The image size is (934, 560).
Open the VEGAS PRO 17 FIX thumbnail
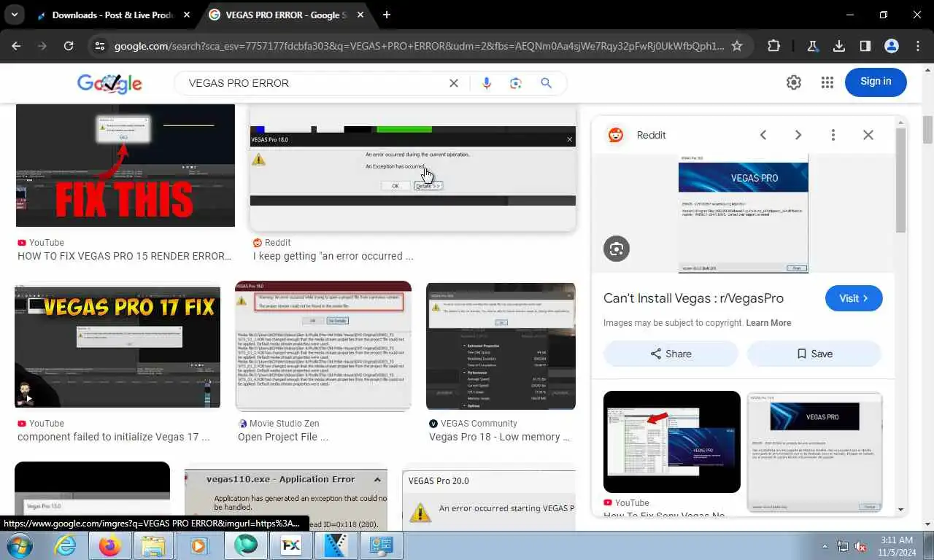[117, 346]
